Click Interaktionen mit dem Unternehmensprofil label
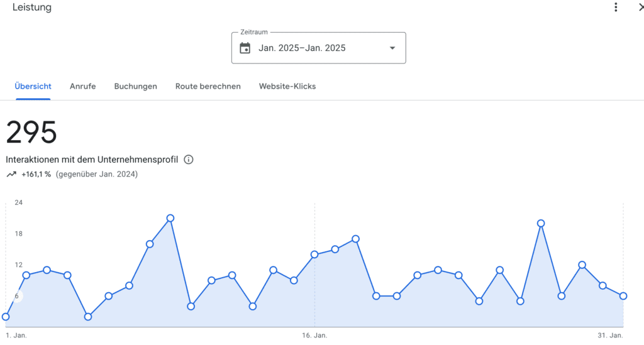The width and height of the screenshot is (644, 345). tap(92, 160)
